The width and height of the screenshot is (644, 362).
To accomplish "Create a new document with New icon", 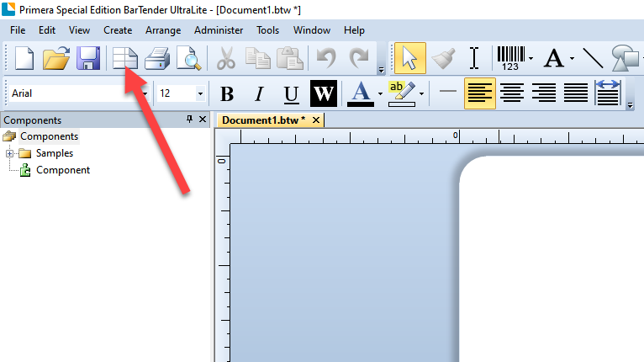I will [x=24, y=58].
